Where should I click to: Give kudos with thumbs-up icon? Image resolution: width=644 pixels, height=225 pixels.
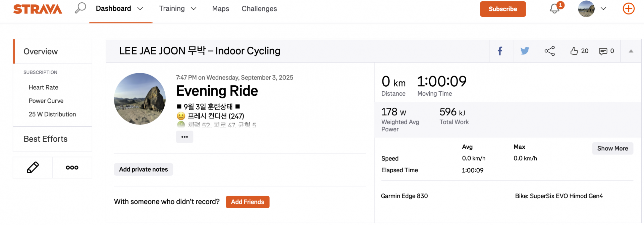pyautogui.click(x=574, y=51)
